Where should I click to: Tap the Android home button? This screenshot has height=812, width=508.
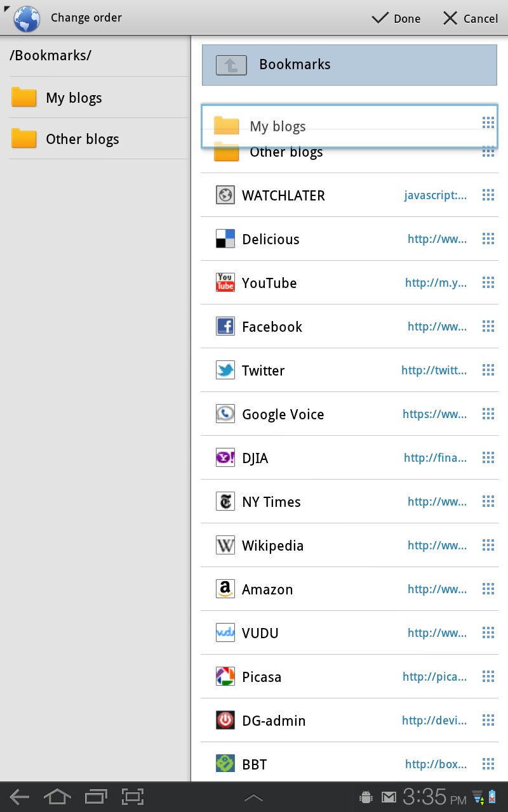click(x=57, y=797)
